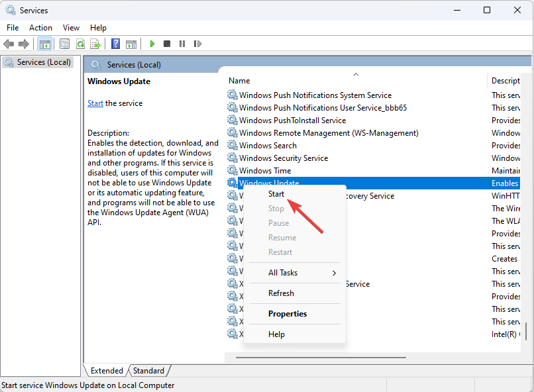
Task: Click gear icon beside Windows Security Service
Action: [233, 158]
